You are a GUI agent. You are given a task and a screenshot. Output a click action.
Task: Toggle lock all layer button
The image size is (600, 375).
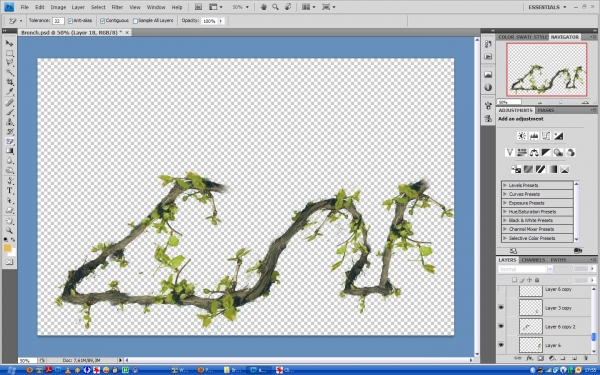[x=537, y=280]
